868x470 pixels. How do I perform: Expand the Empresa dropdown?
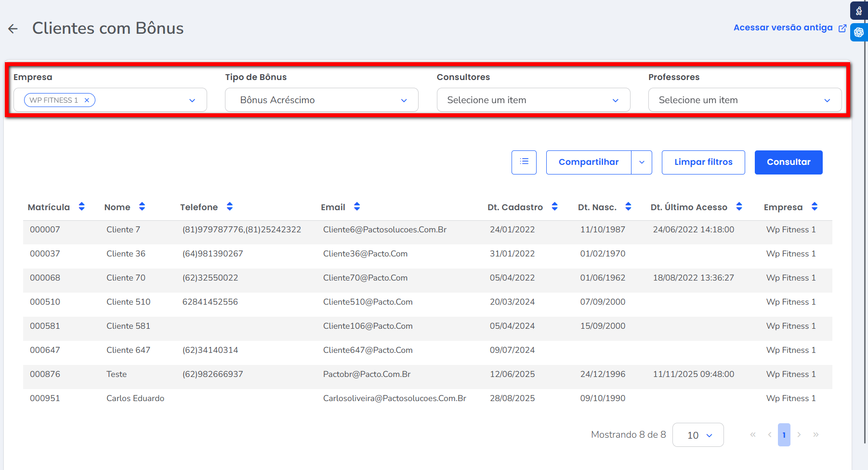tap(192, 100)
